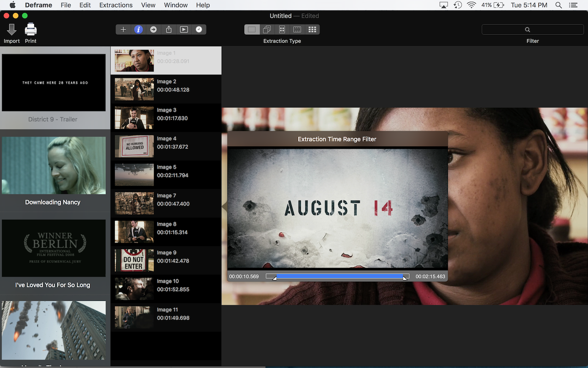Click the Print icon

click(x=31, y=30)
